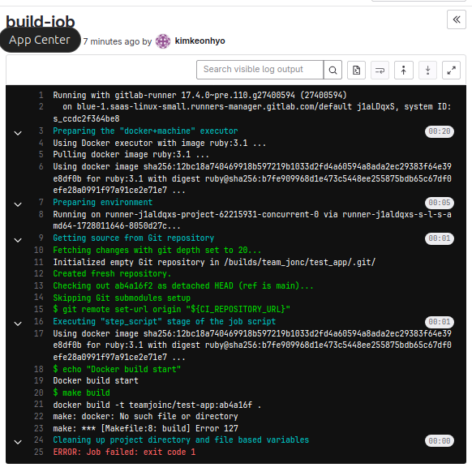Click line number 6 link
Viewport: 472px width, 476px height.
click(41, 167)
